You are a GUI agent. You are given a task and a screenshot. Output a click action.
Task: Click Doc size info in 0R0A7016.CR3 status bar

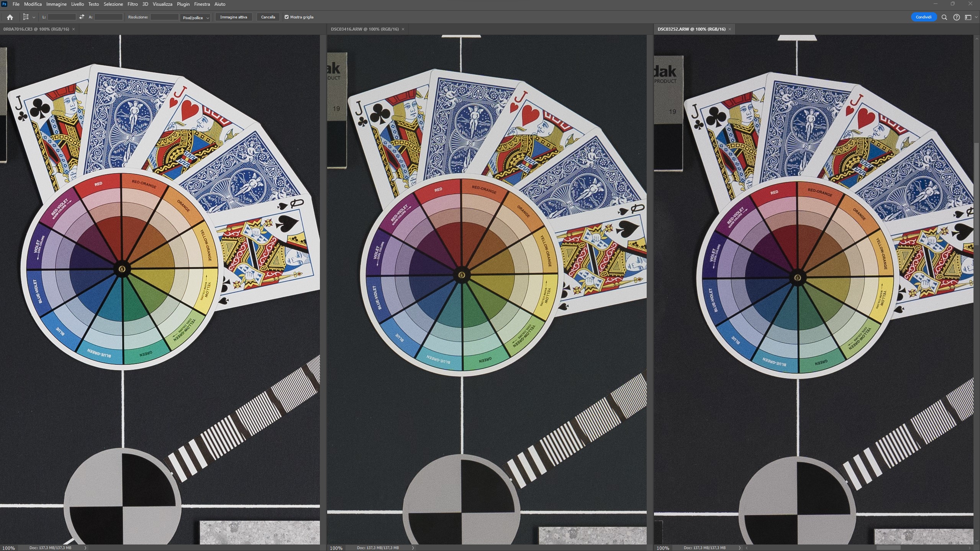point(50,548)
